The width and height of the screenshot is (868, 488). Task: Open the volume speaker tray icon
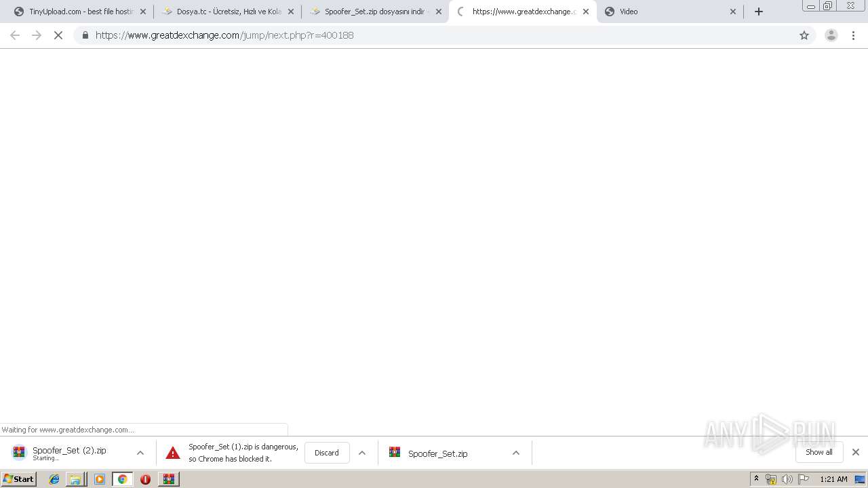(787, 479)
